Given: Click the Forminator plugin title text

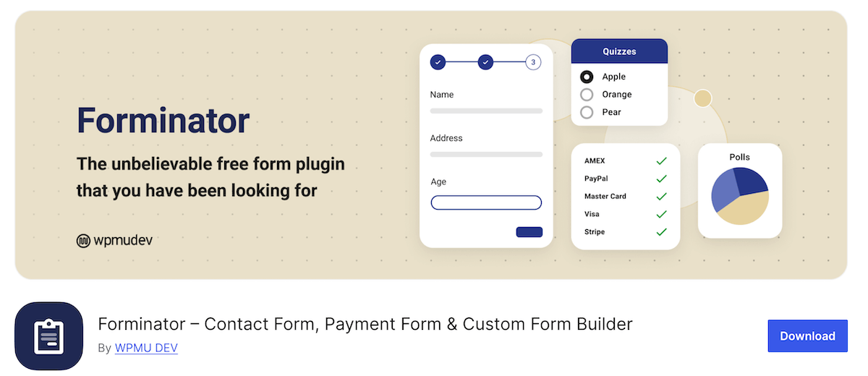Looking at the screenshot, I should click(365, 324).
